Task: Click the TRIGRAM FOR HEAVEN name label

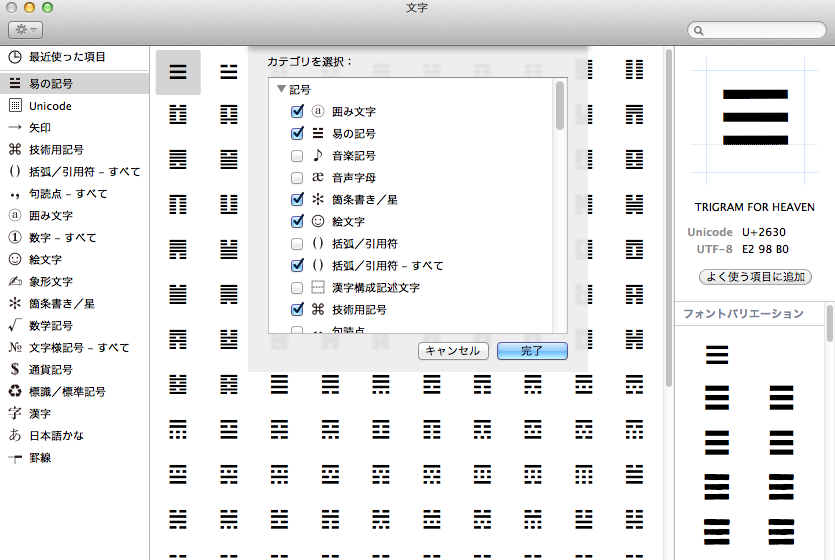Action: 755,207
